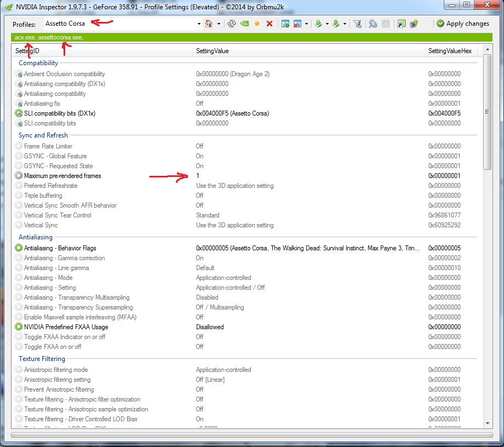Click the refresh arrows toolbar icon
Image resolution: width=504 pixels, height=447 pixels.
click(232, 24)
